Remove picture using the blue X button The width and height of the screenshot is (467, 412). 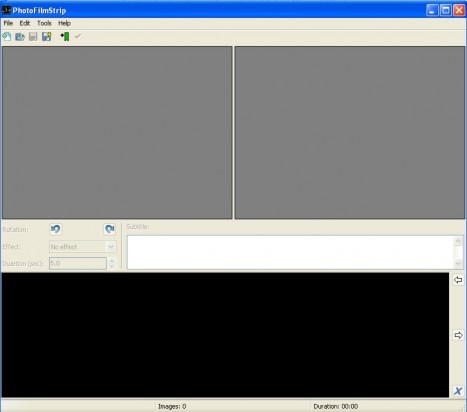click(x=458, y=391)
